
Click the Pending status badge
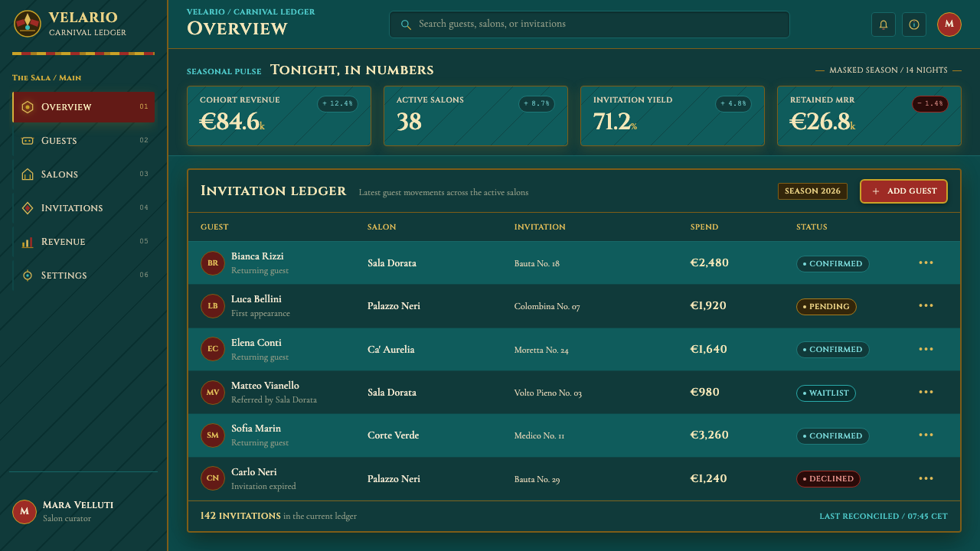826,307
